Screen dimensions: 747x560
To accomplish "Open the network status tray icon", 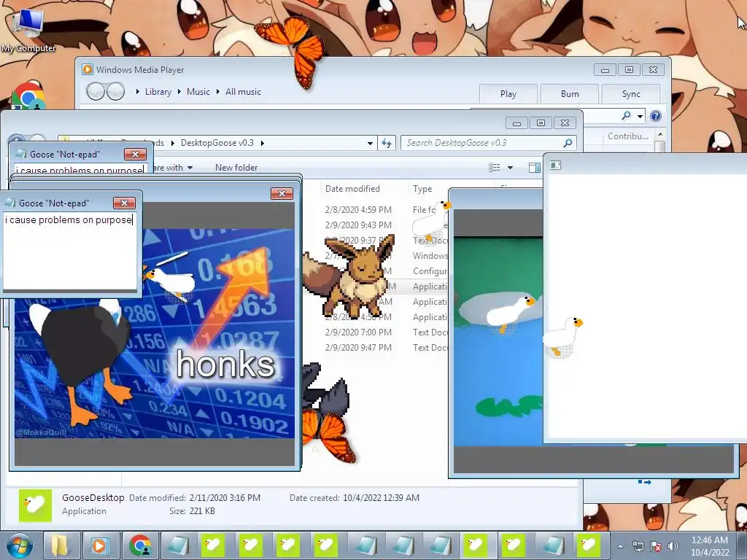I will tap(638, 547).
